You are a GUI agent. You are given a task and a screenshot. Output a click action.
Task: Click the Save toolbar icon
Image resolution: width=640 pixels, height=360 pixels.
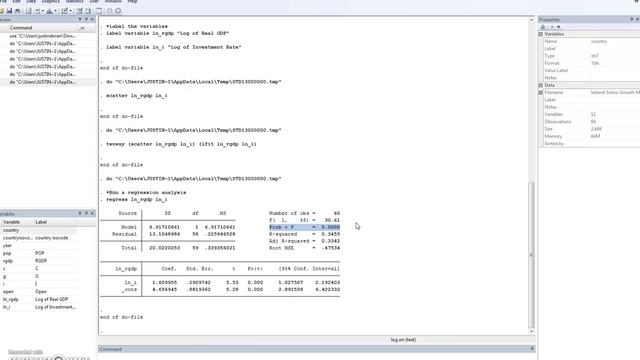tap(9, 11)
